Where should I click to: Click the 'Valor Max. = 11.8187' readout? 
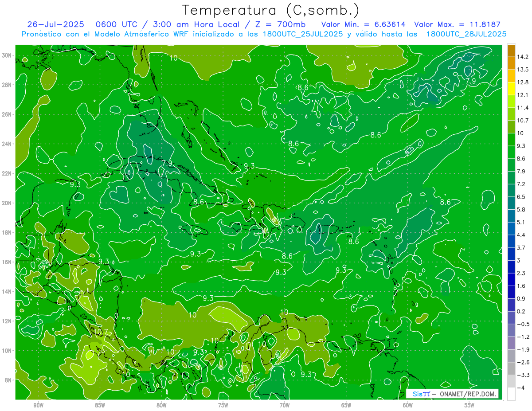(457, 24)
